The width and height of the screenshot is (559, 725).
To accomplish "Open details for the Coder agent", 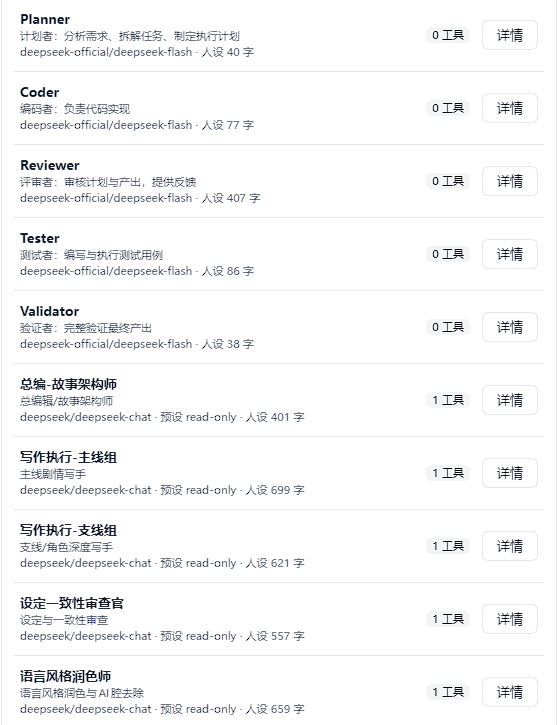I will (x=510, y=108).
